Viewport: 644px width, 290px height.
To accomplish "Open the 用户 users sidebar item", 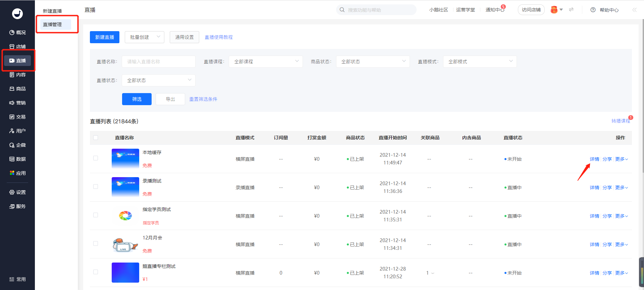I will coord(17,131).
